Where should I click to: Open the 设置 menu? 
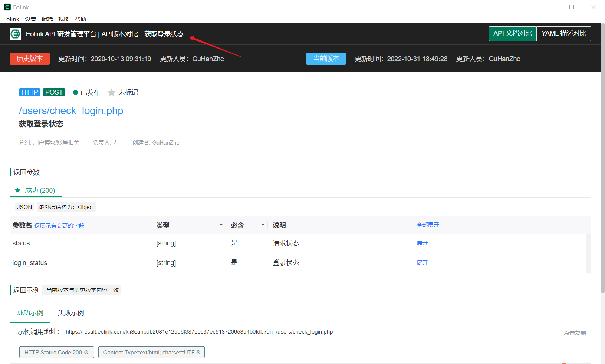30,19
